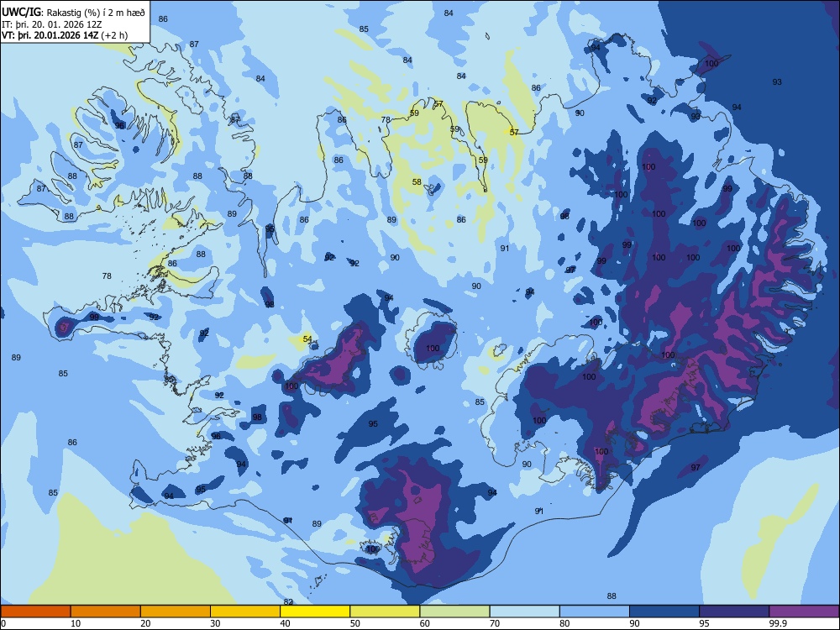
Task: Click the pale yellow 50–60 legend swatch
Action: click(385, 612)
